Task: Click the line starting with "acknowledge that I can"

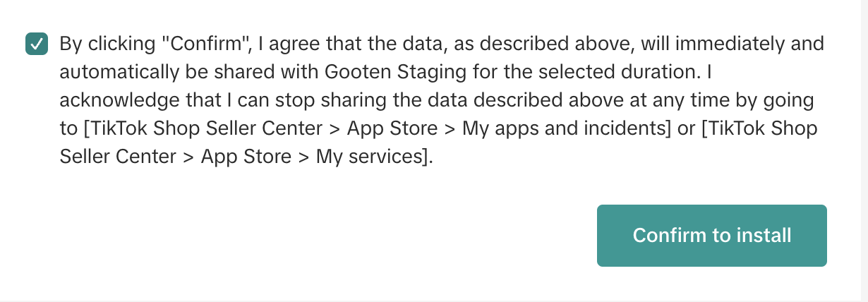Action: click(437, 101)
